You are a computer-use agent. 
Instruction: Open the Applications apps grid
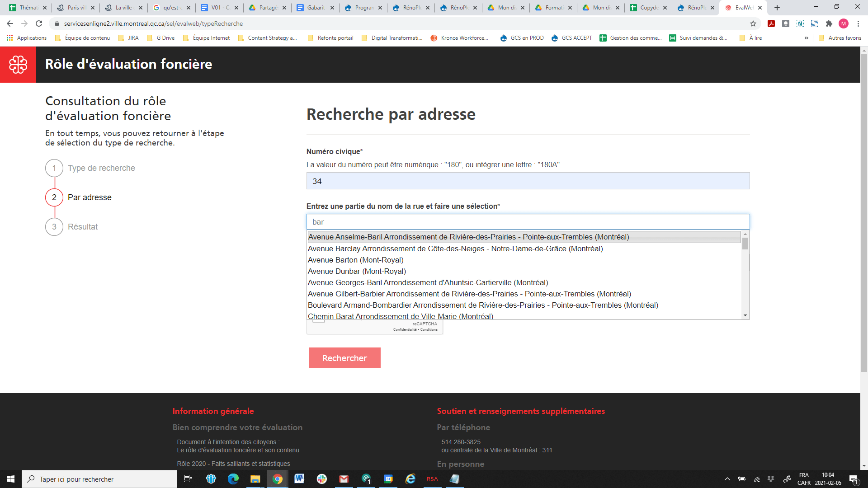[27, 38]
